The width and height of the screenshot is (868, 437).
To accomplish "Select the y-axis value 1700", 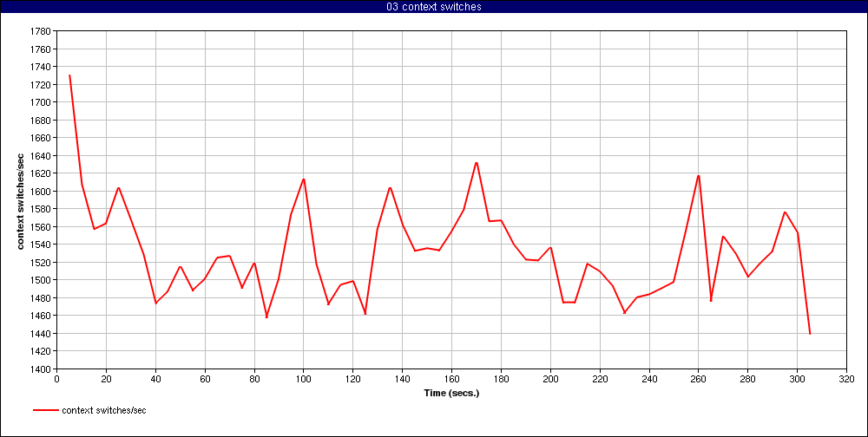I will point(42,102).
